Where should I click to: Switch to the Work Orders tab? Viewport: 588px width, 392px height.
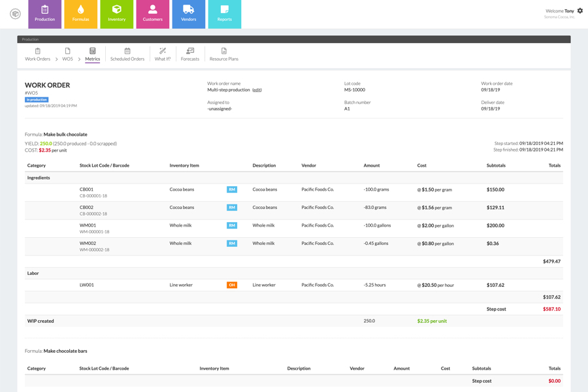point(37,54)
